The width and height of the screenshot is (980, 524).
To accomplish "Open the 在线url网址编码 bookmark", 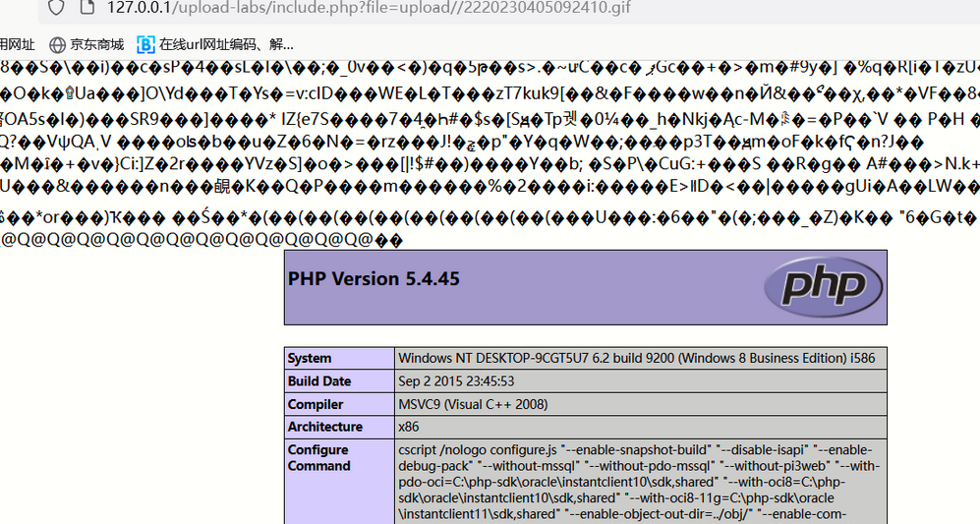I will [226, 44].
